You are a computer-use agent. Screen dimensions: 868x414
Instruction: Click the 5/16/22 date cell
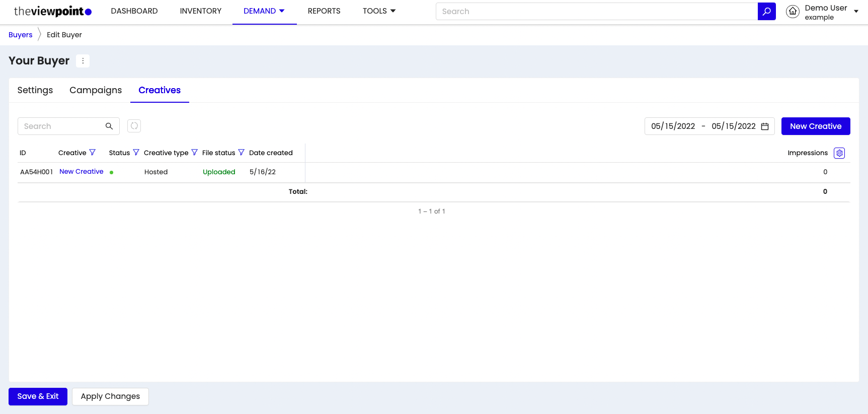[x=263, y=172]
